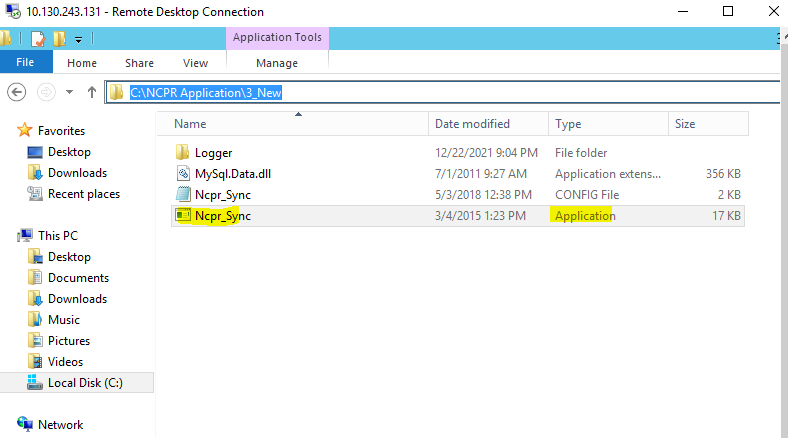Select the Ncpr_Sync CONFIG file icon

[x=183, y=194]
